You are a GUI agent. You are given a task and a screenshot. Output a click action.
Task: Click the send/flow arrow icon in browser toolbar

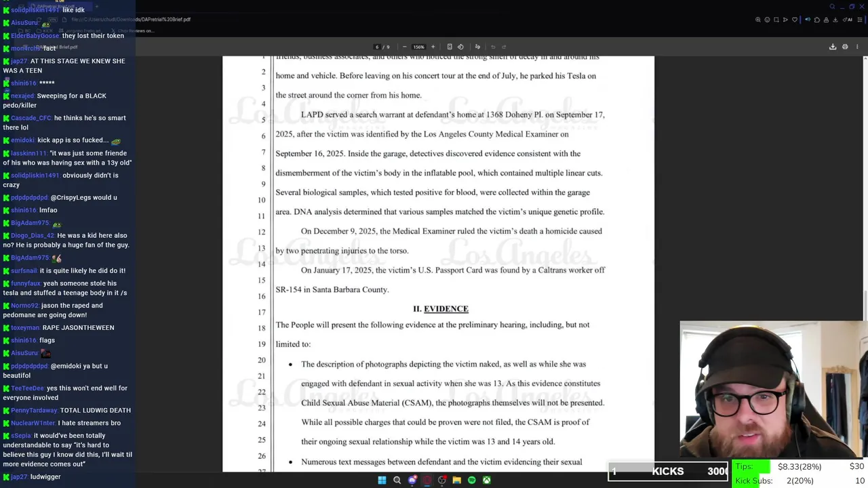tap(785, 20)
